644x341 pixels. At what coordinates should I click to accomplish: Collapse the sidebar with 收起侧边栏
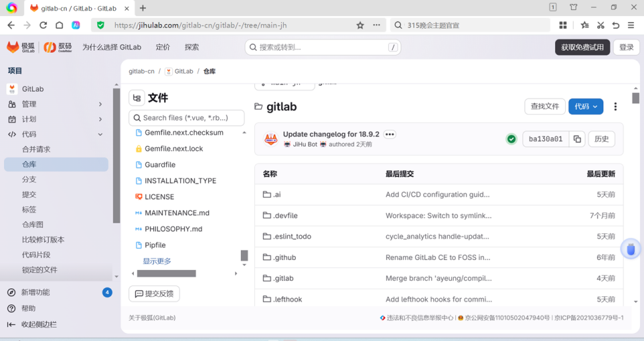(60, 324)
